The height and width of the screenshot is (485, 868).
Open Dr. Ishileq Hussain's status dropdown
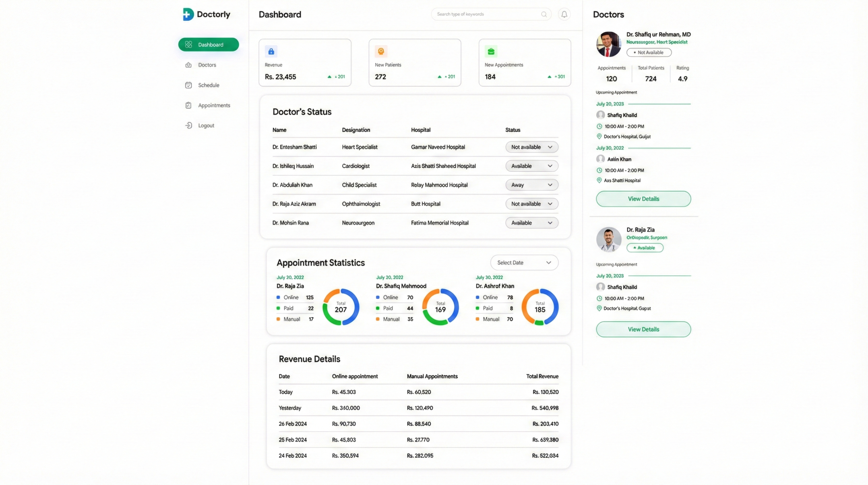click(532, 166)
